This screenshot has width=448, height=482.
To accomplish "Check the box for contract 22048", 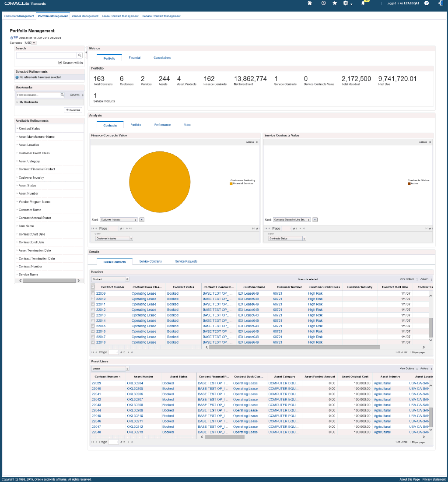I will click(x=93, y=342).
